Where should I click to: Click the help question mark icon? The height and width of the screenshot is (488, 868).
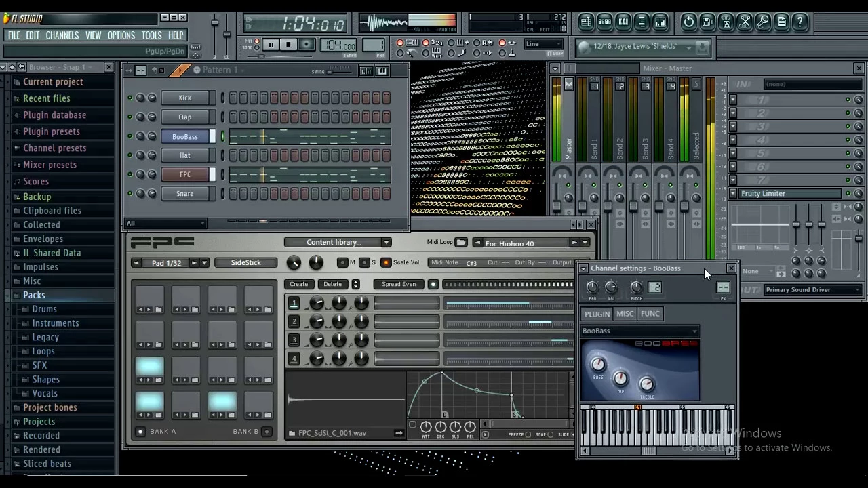point(800,22)
